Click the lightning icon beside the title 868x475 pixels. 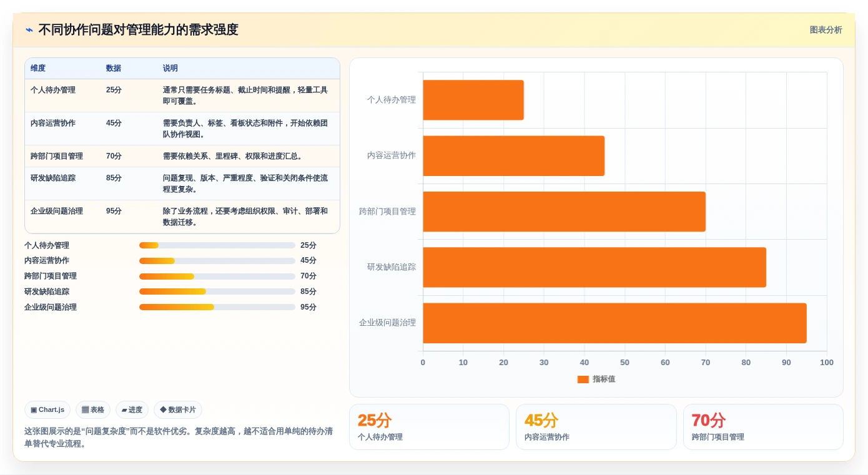[29, 30]
